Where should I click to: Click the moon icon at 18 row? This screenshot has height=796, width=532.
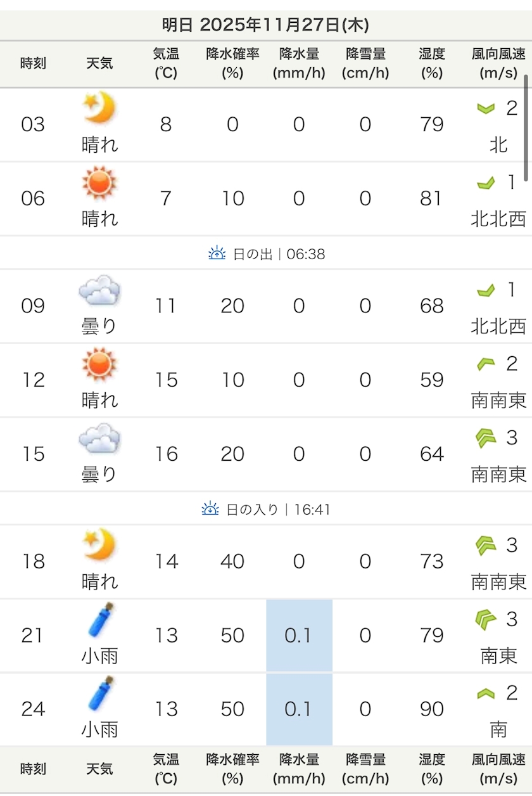tap(99, 545)
